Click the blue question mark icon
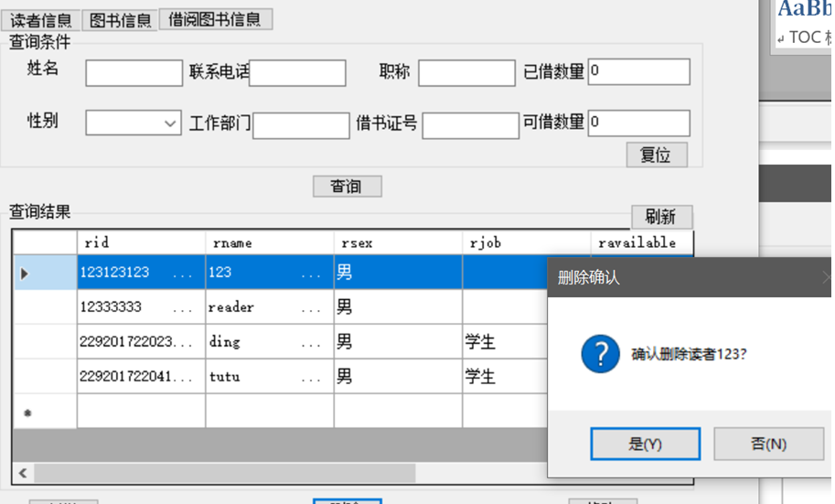This screenshot has height=504, width=835. tap(600, 354)
